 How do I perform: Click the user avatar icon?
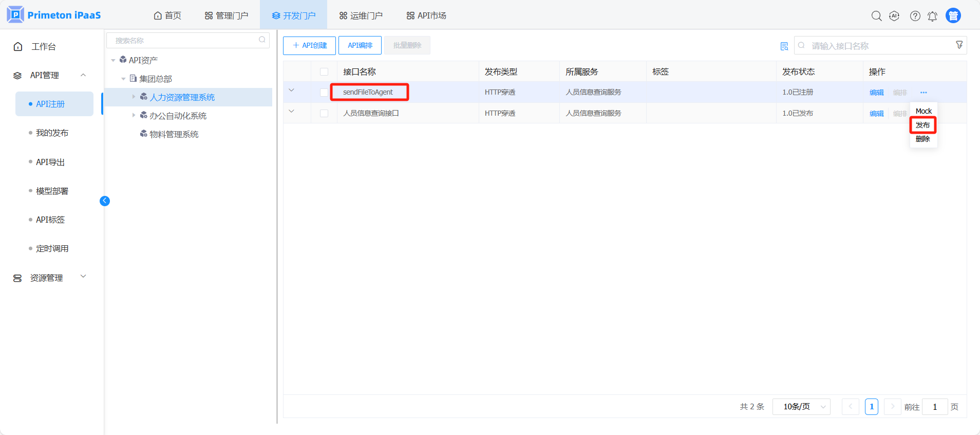coord(953,16)
